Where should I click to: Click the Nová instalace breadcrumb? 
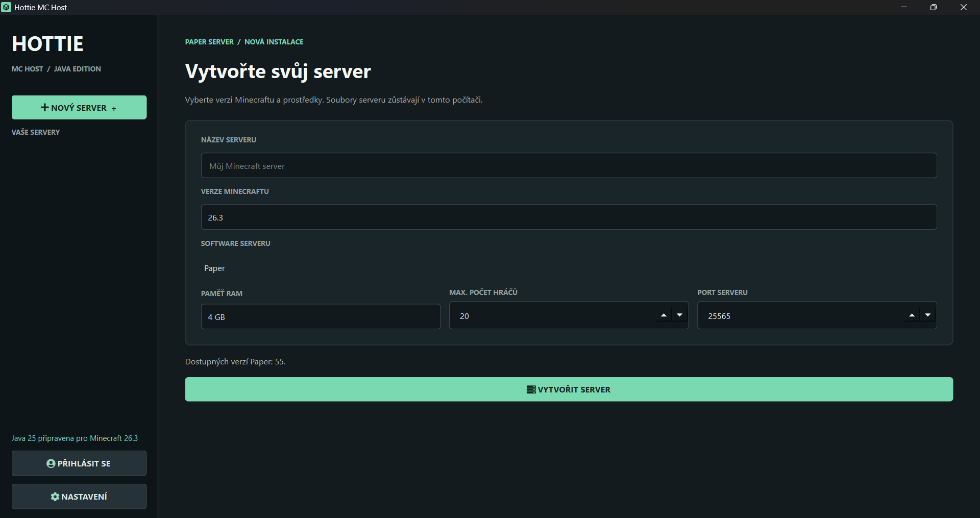point(274,42)
